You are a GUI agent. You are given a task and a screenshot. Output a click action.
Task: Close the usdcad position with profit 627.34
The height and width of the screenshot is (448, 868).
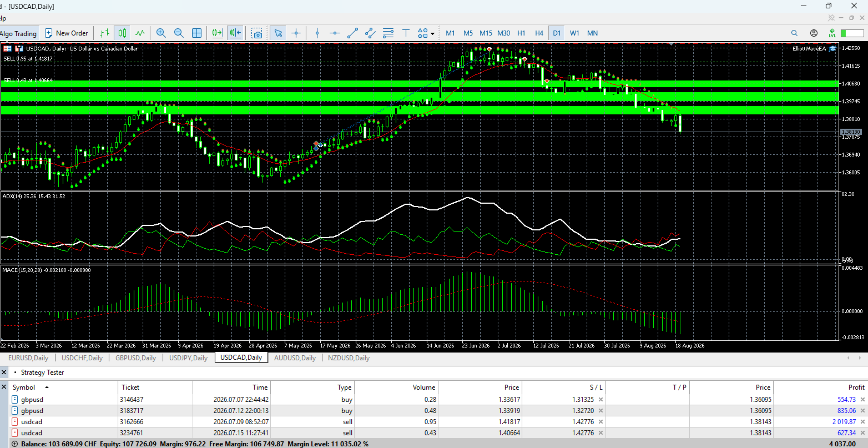(862, 433)
